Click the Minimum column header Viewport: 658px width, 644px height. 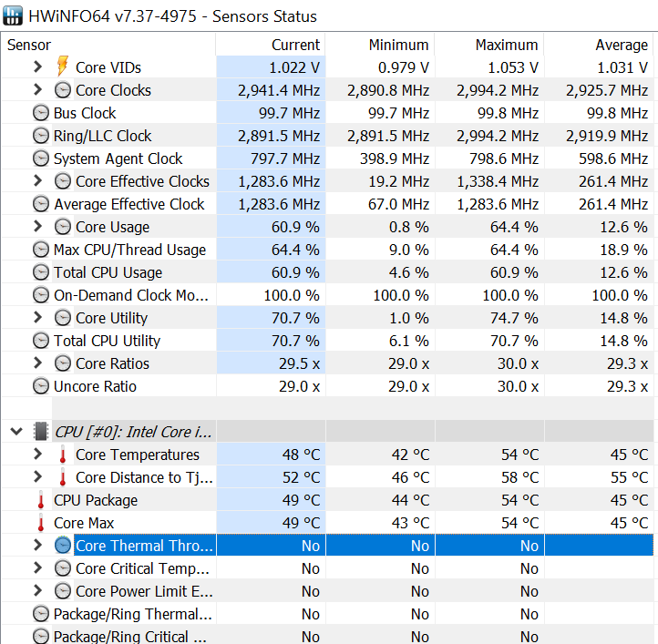380,45
